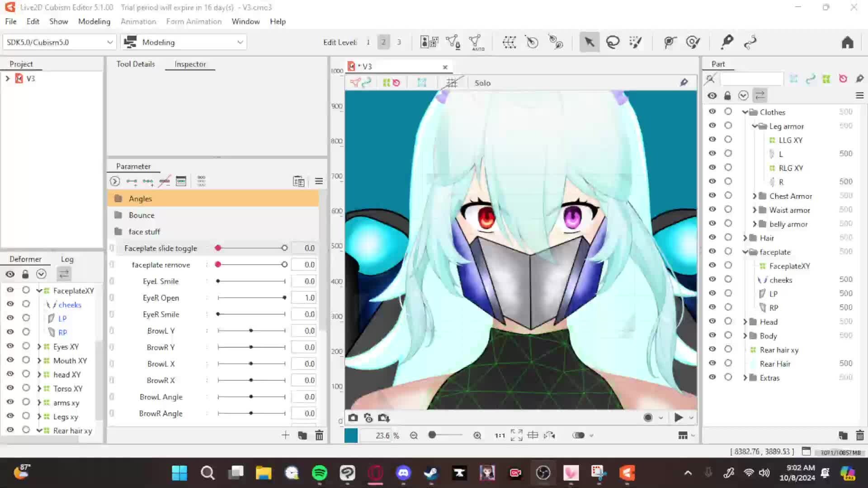Select Edit Level 3
The image size is (868, 488).
coord(399,42)
